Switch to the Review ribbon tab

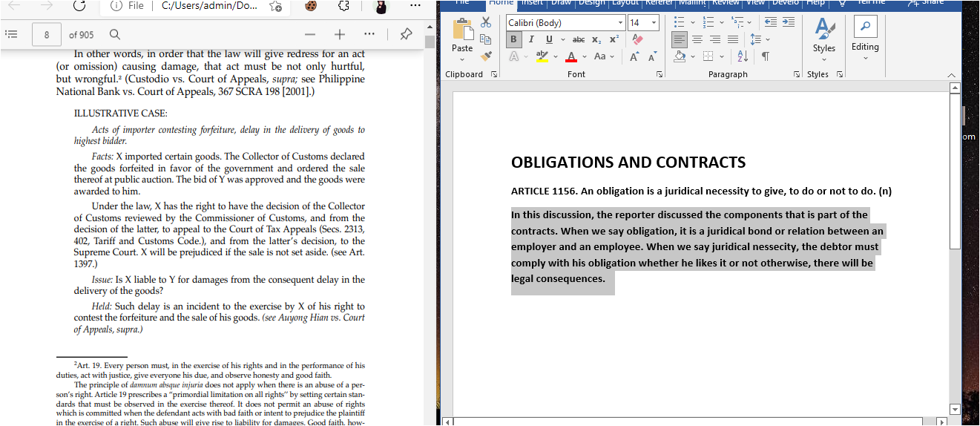pos(726,3)
